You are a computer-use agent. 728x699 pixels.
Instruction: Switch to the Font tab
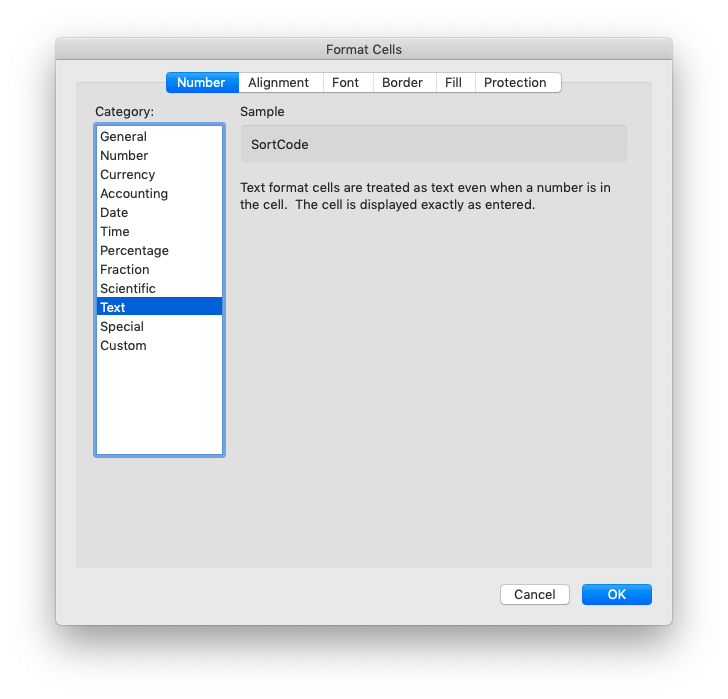(345, 83)
